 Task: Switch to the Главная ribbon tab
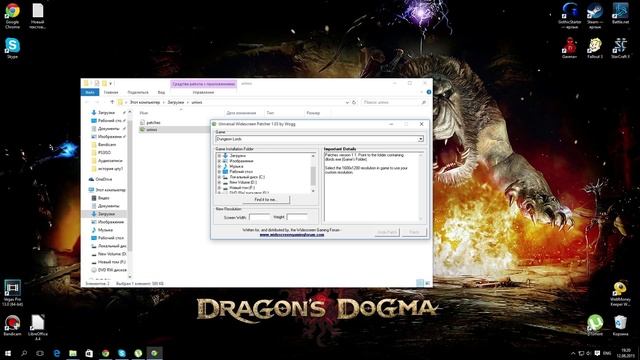pyautogui.click(x=111, y=92)
